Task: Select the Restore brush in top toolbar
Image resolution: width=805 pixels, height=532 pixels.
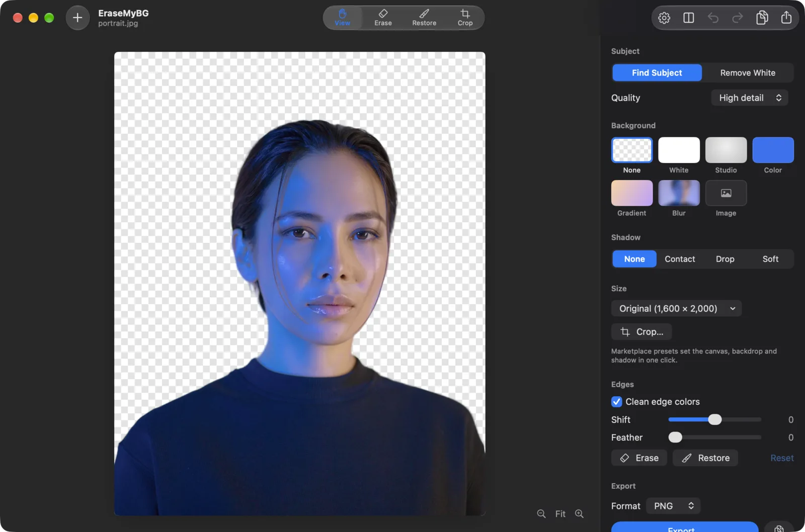Action: pos(424,18)
